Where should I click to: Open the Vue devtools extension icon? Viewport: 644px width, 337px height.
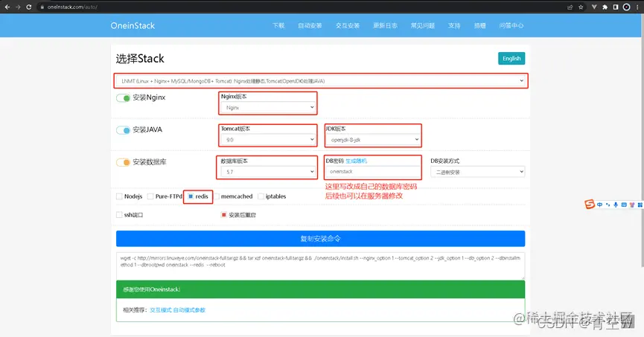point(594,7)
